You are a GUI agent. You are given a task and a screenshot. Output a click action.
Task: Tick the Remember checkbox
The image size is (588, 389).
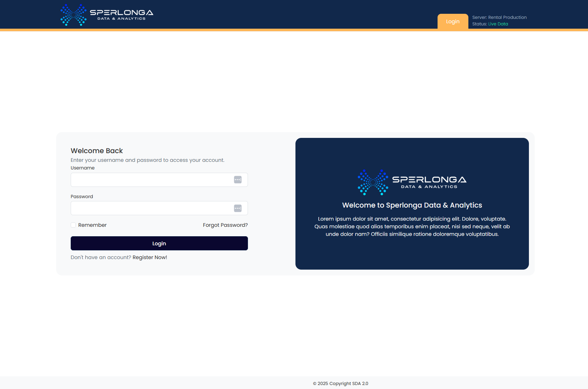pos(73,225)
